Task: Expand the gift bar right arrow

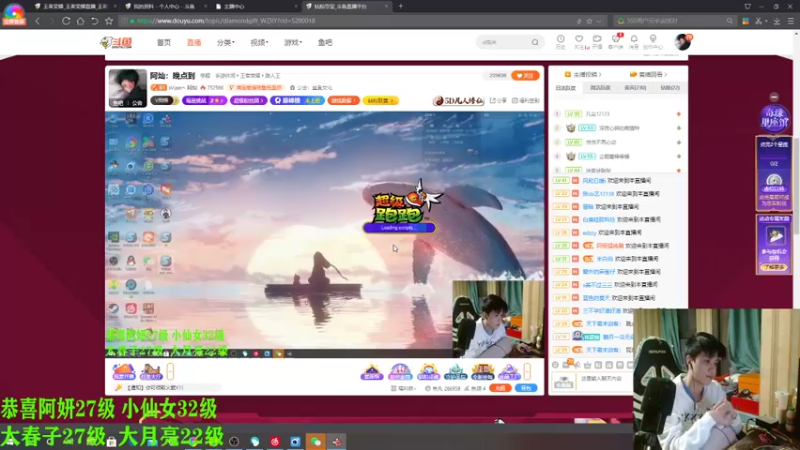Action: pos(527,371)
